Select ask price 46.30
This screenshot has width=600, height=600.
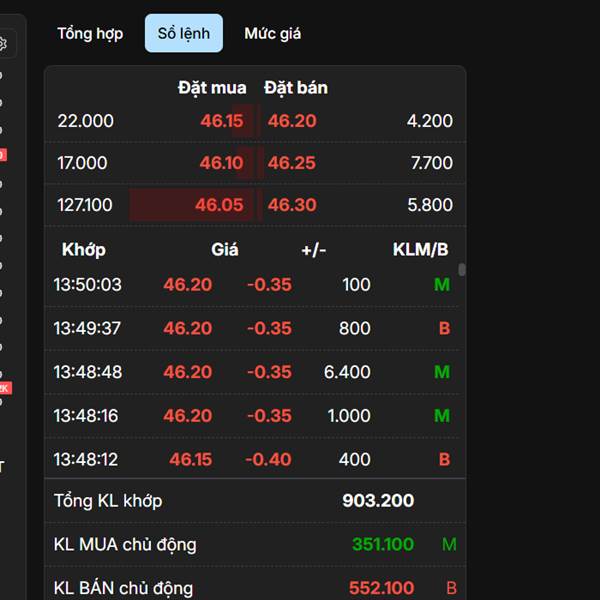pos(292,205)
